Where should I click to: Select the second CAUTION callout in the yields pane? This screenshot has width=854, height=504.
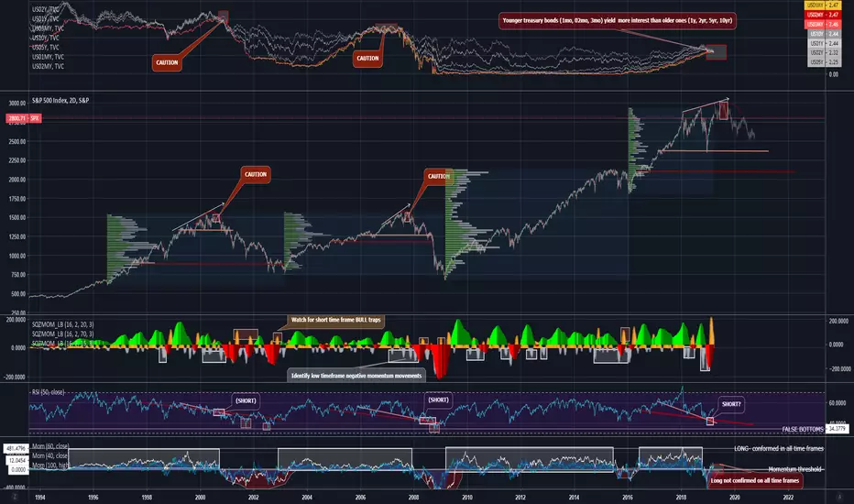[367, 59]
